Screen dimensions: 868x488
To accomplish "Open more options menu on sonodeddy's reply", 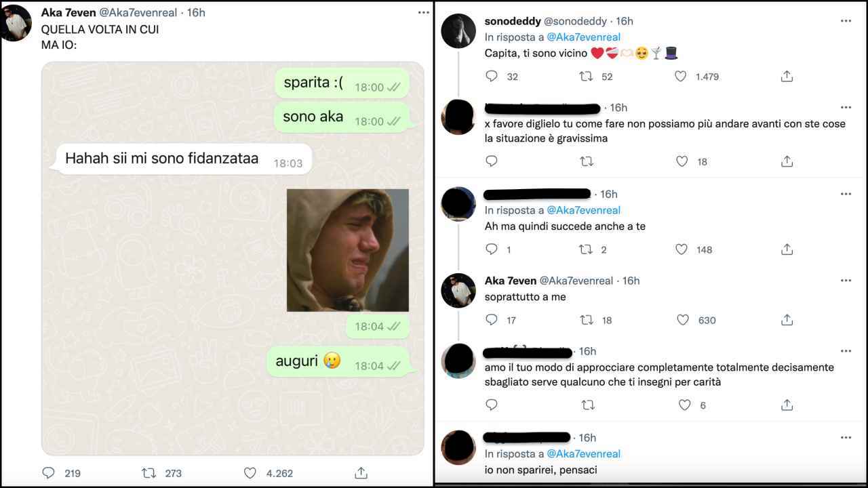I will (x=846, y=21).
